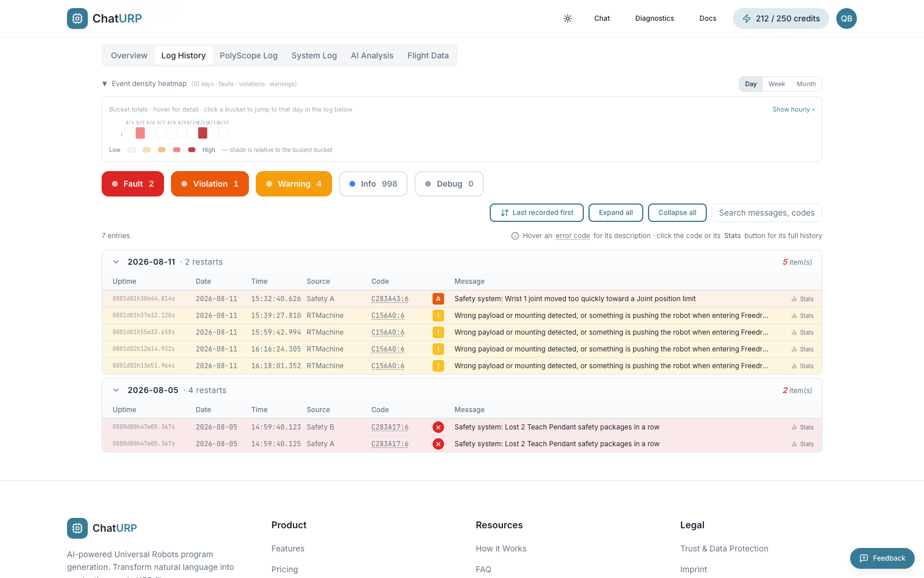Enable the Info 998 severity filter
The image size is (924, 578).
pos(373,184)
